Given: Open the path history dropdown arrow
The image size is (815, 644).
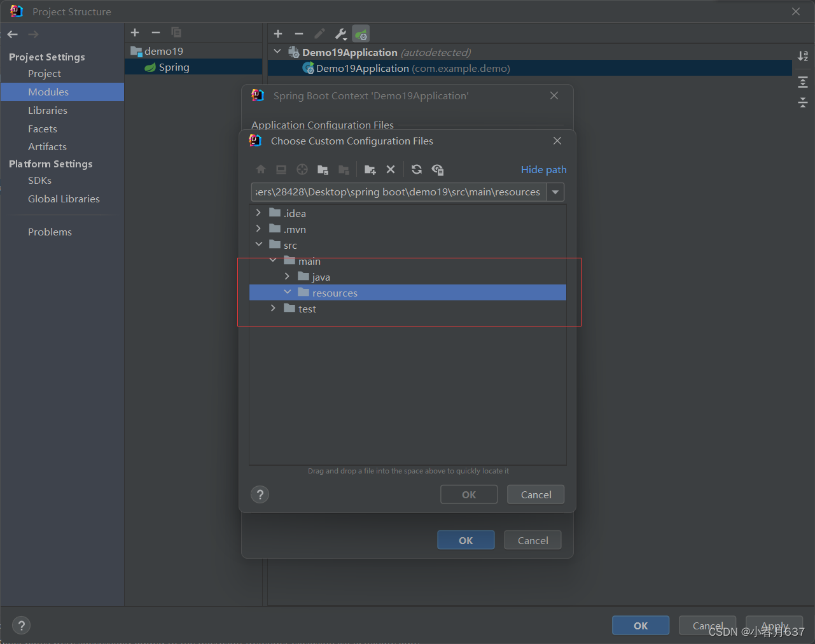Looking at the screenshot, I should (555, 192).
